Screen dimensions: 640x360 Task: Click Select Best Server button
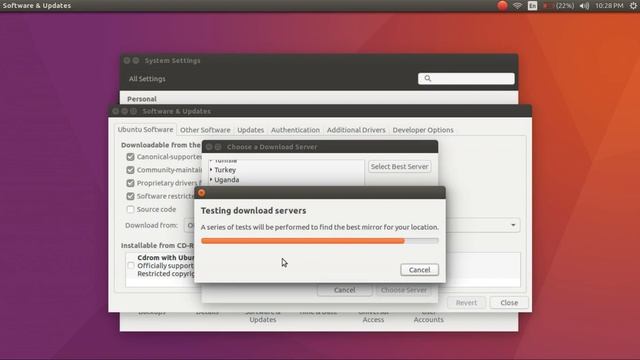click(399, 167)
